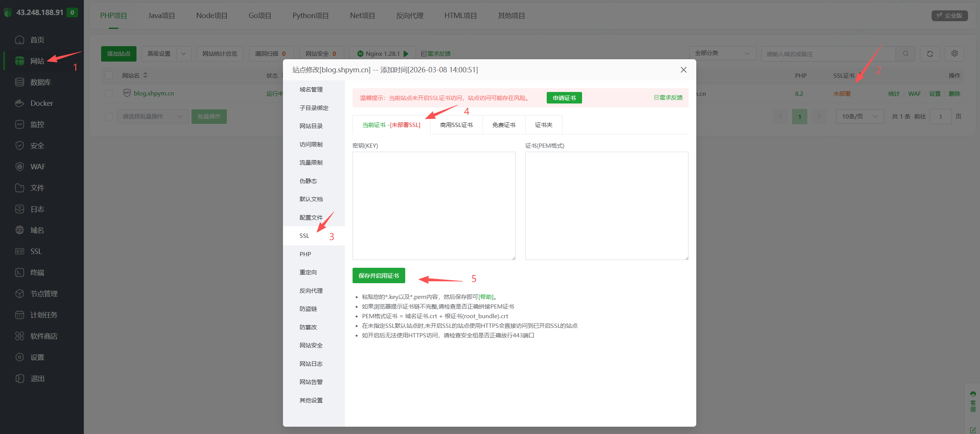Click the Docker sidebar icon
Screen dimensions: 980x434
20,103
